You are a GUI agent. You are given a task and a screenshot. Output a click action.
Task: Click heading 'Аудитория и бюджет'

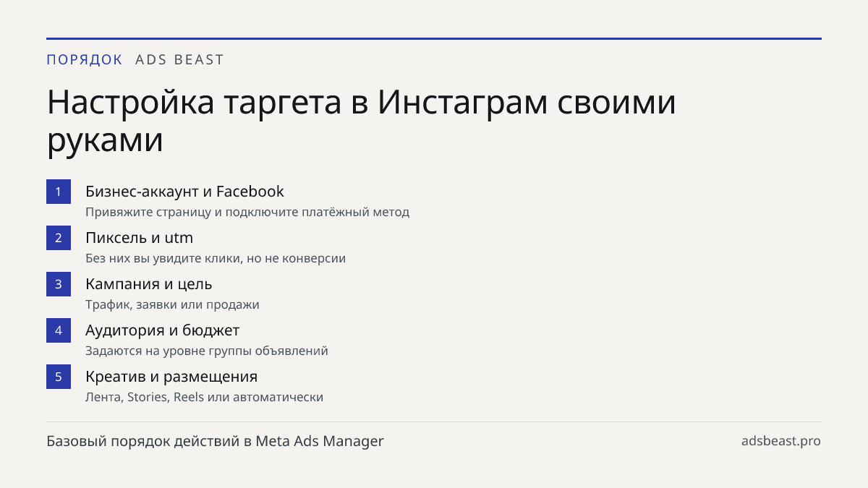162,330
